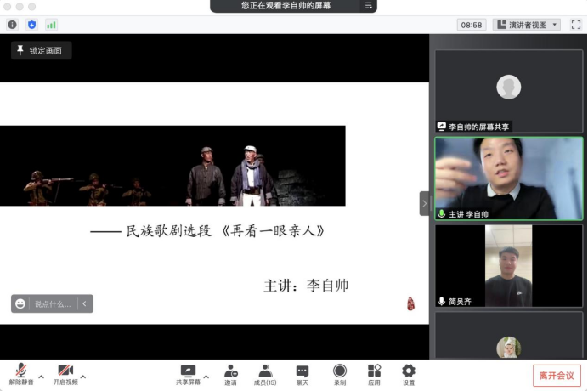Expand audio options next to 解除静音
This screenshot has height=391, width=588.
click(42, 377)
